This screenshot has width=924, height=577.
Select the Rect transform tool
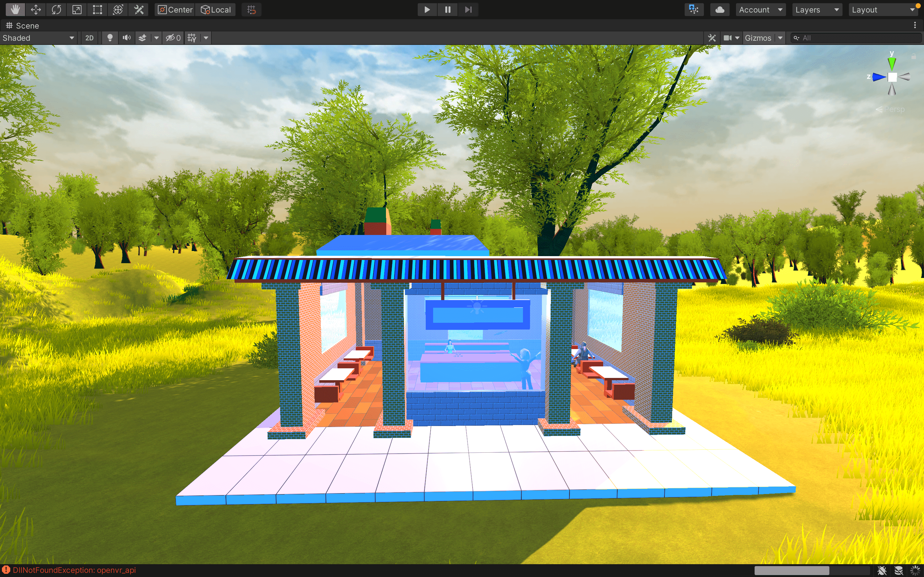[x=97, y=10]
